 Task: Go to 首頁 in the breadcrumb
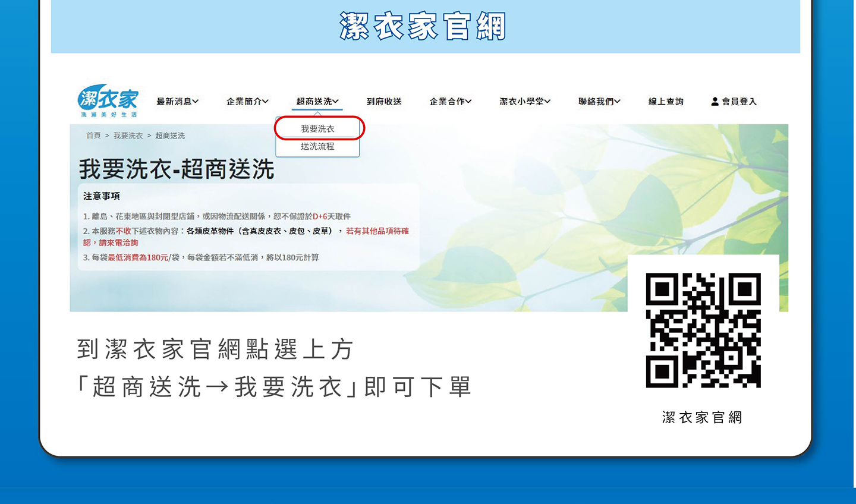pyautogui.click(x=93, y=136)
